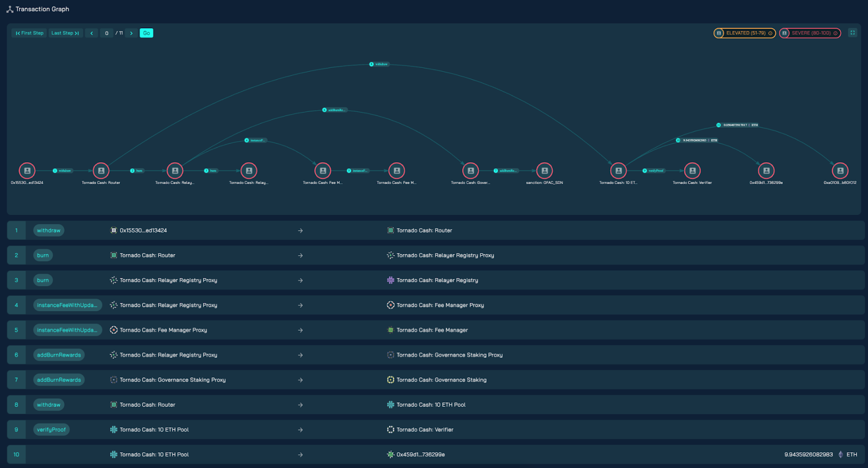868x468 pixels.
Task: Click addBurnRewards tag in row 7
Action: 59,380
